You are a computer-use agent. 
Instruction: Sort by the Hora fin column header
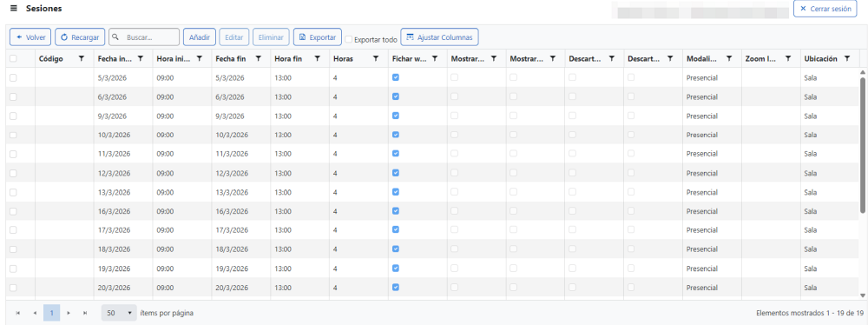(288, 58)
